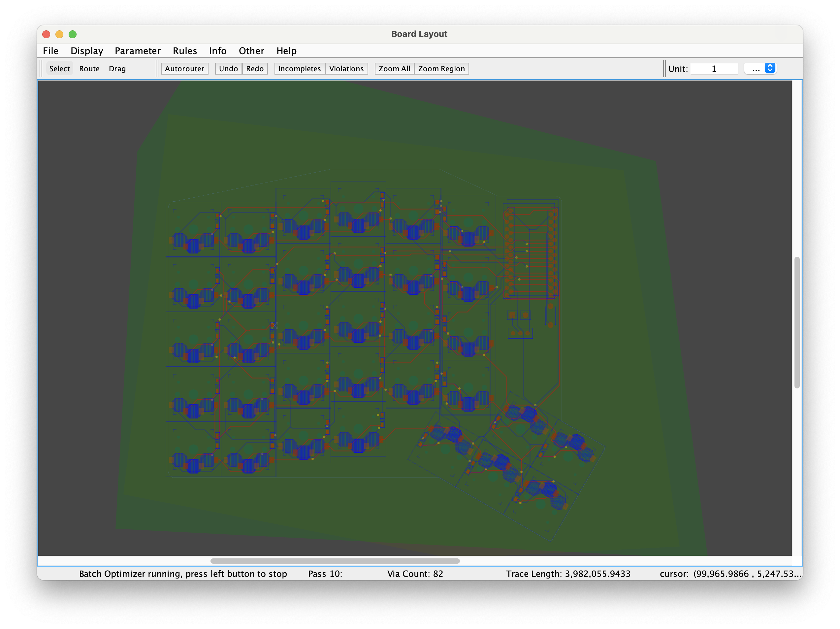840x629 pixels.
Task: Switch to Drag mode
Action: point(117,68)
